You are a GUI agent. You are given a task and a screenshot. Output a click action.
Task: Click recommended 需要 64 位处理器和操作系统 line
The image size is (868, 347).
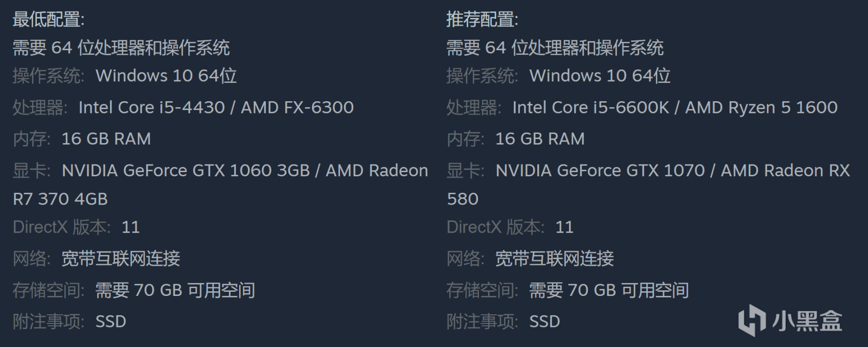click(x=555, y=48)
